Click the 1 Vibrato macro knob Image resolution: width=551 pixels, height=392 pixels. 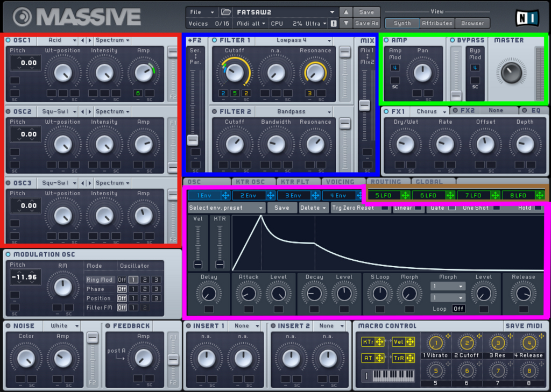[435, 343]
